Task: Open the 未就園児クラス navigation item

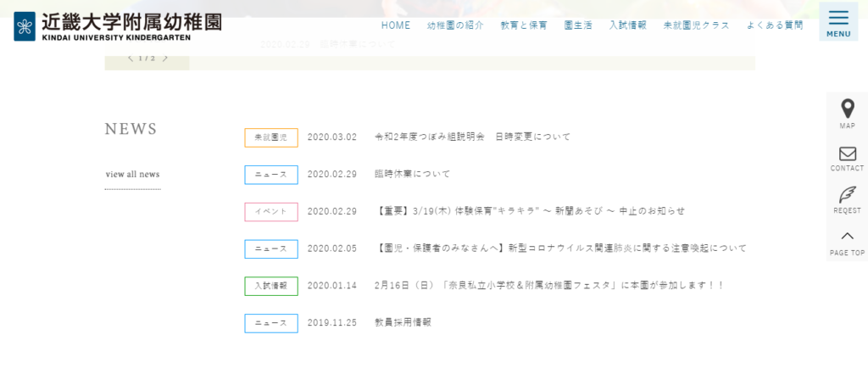Action: pyautogui.click(x=696, y=25)
